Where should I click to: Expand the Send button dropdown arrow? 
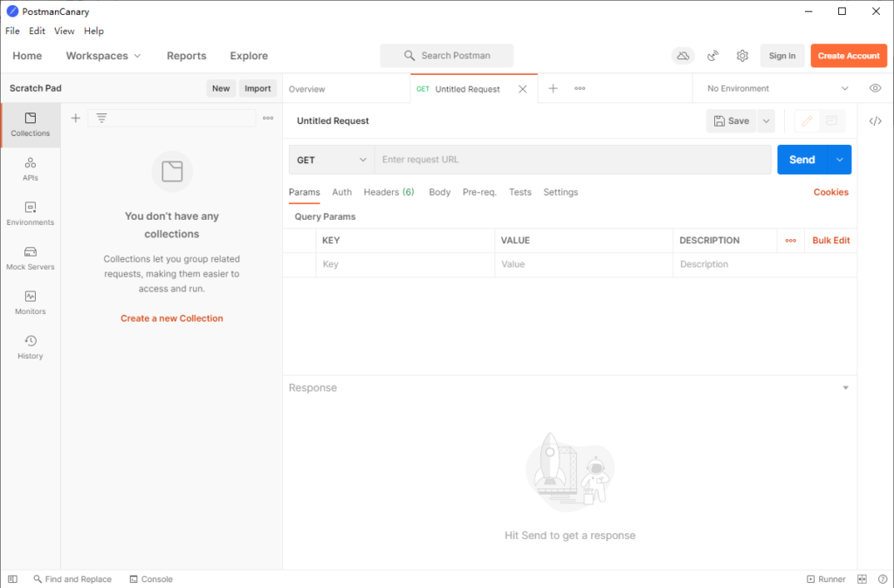(x=840, y=160)
